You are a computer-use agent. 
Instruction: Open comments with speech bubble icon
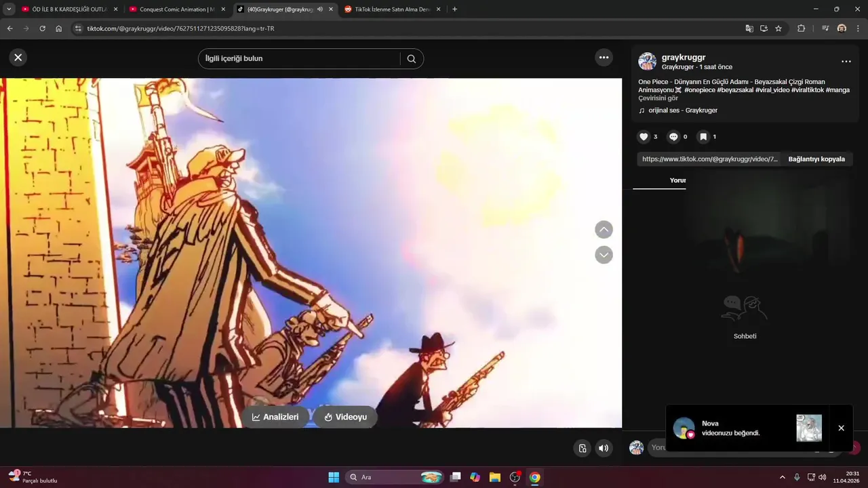click(673, 137)
